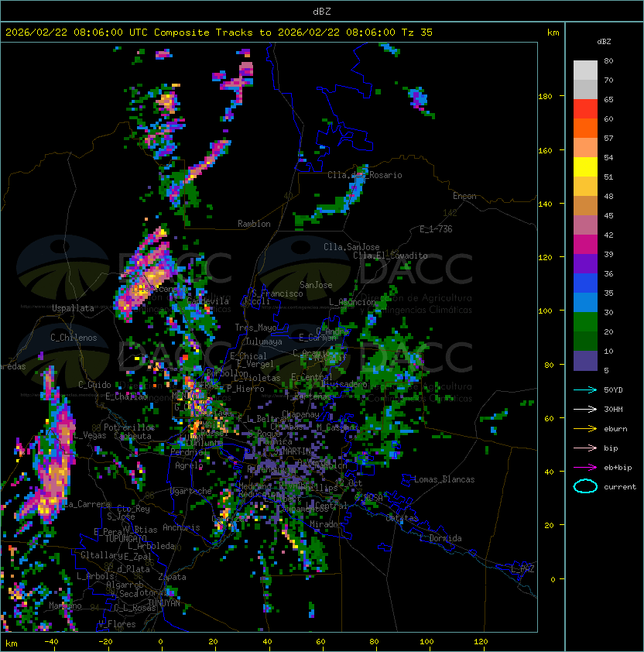
Task: Click the 'Anchoris' place label
Action: (x=181, y=527)
